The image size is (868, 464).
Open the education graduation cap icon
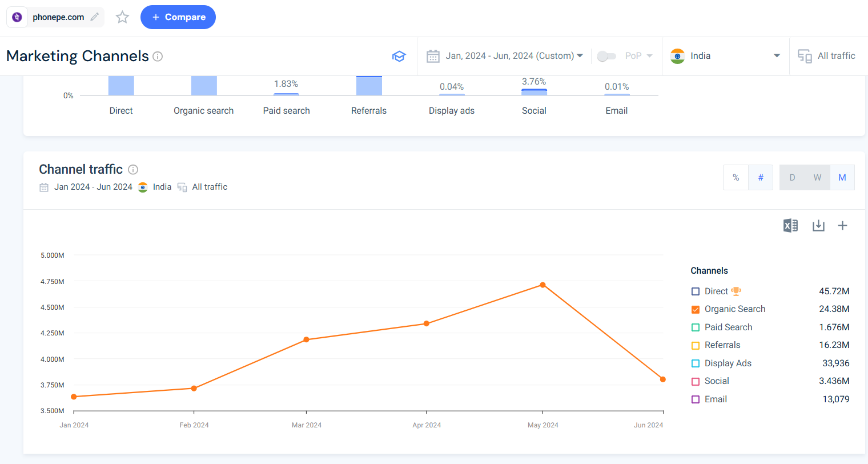click(399, 56)
